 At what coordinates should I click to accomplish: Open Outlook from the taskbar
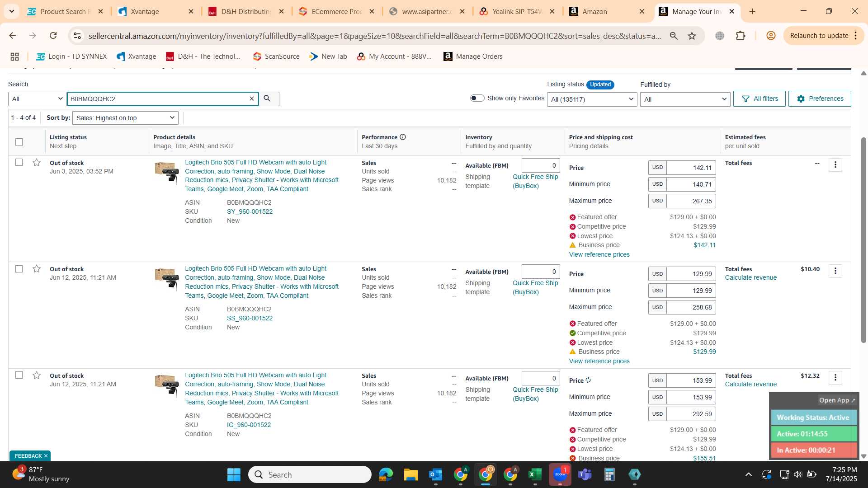coord(436,474)
